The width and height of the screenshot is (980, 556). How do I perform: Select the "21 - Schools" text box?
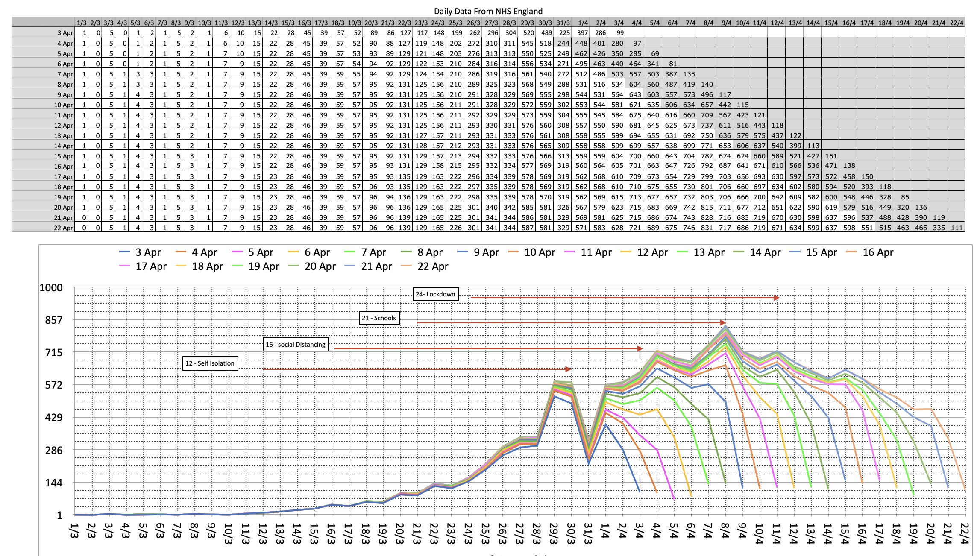tap(379, 318)
